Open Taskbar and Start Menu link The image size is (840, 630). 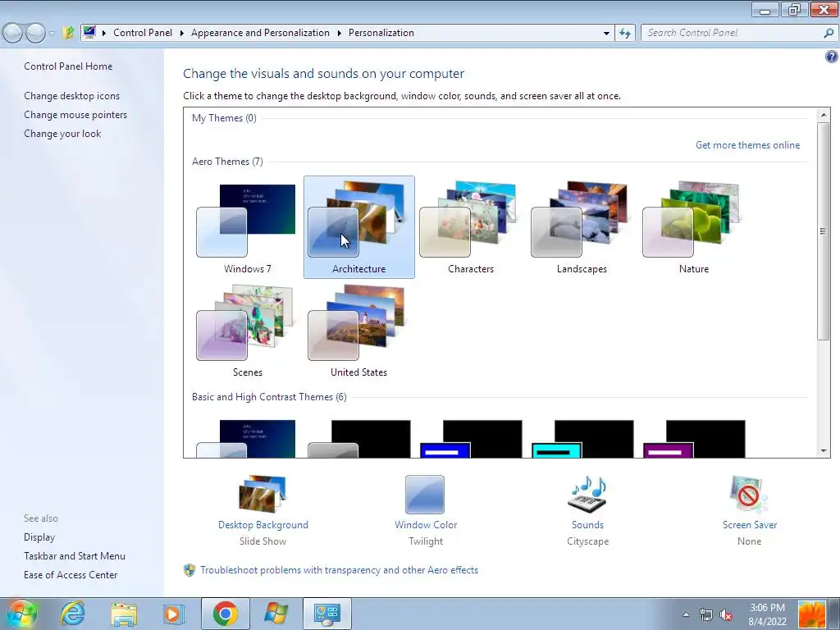click(x=75, y=556)
